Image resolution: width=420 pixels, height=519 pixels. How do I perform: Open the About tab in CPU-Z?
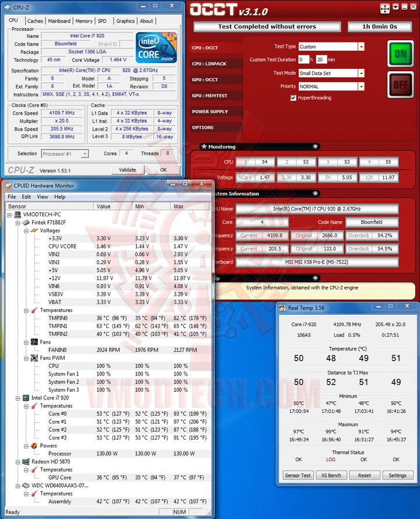click(146, 21)
